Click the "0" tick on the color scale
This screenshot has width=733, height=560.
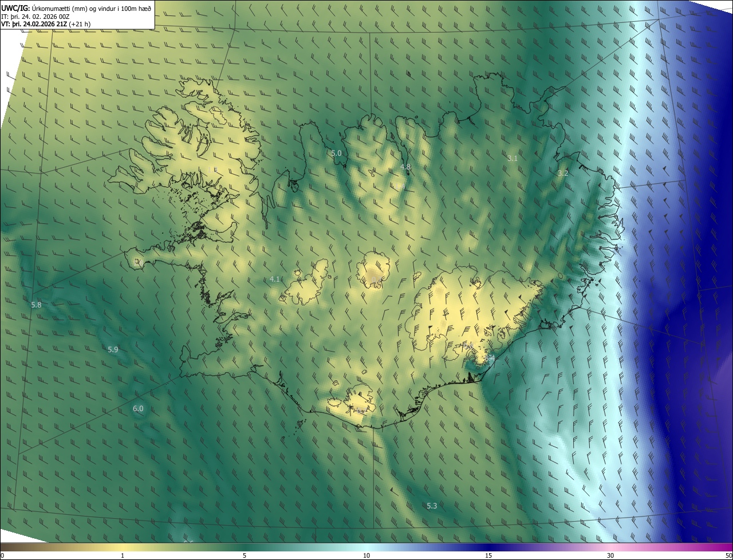[x=2, y=555]
